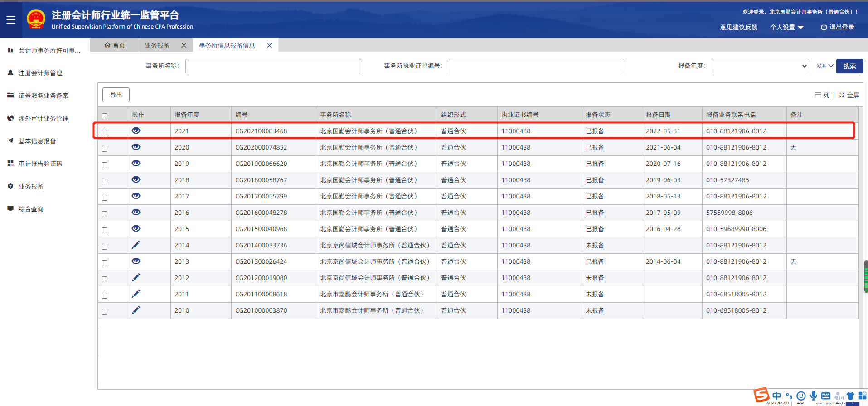Viewport: 868px width, 406px height.
Task: Click the 导出 export button
Action: click(116, 95)
